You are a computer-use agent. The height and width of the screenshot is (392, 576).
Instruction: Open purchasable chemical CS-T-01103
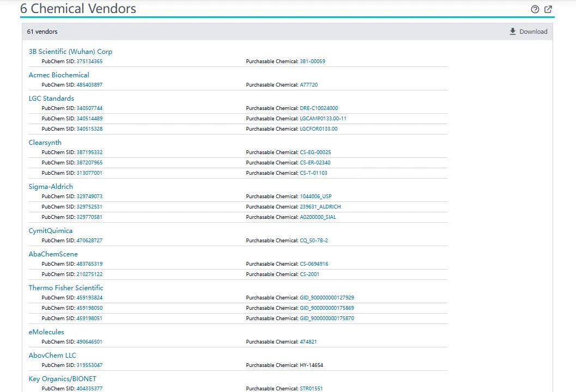point(314,173)
